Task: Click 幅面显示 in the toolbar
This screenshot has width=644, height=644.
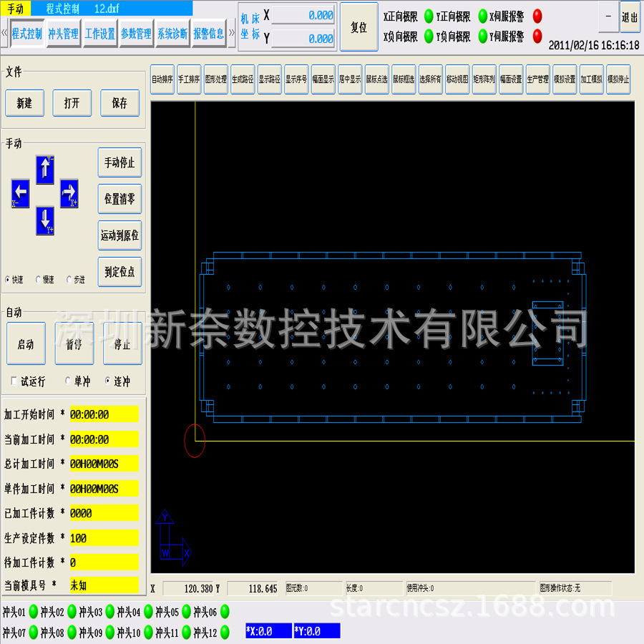Action: tap(323, 79)
